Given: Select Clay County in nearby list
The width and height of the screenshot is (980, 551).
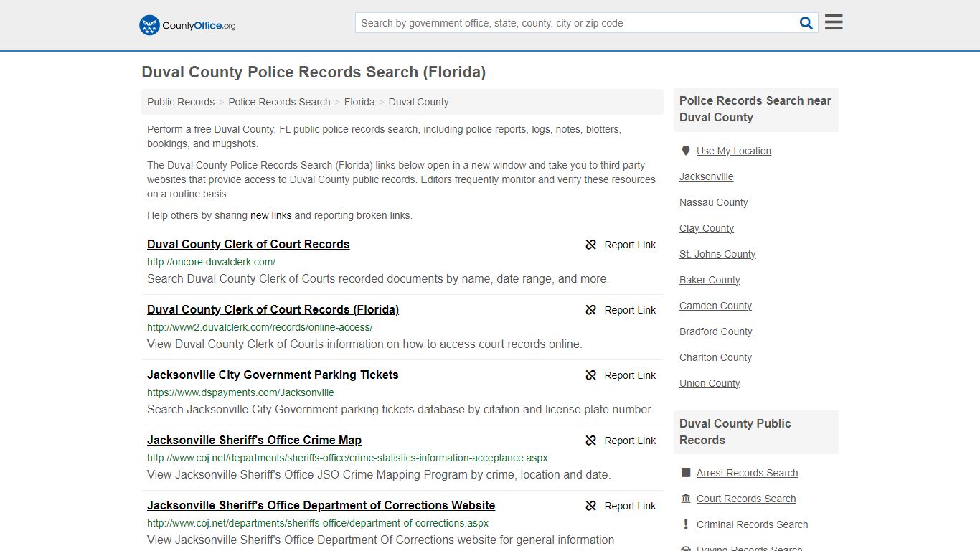Looking at the screenshot, I should pos(707,228).
